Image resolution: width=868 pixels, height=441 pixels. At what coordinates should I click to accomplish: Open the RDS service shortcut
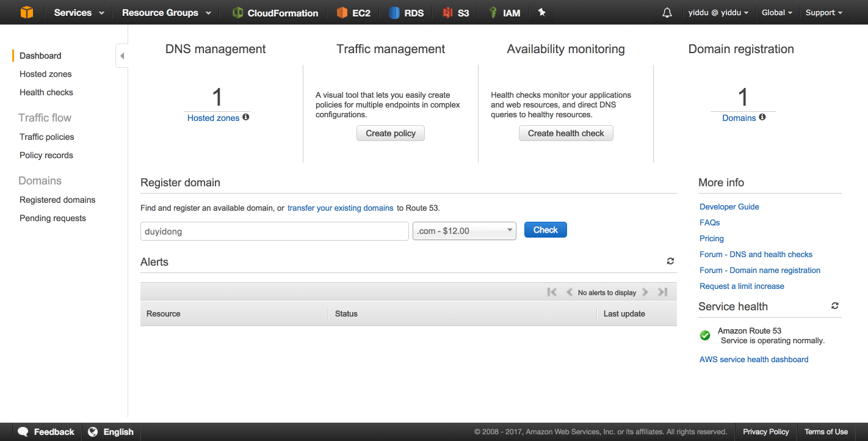[406, 13]
